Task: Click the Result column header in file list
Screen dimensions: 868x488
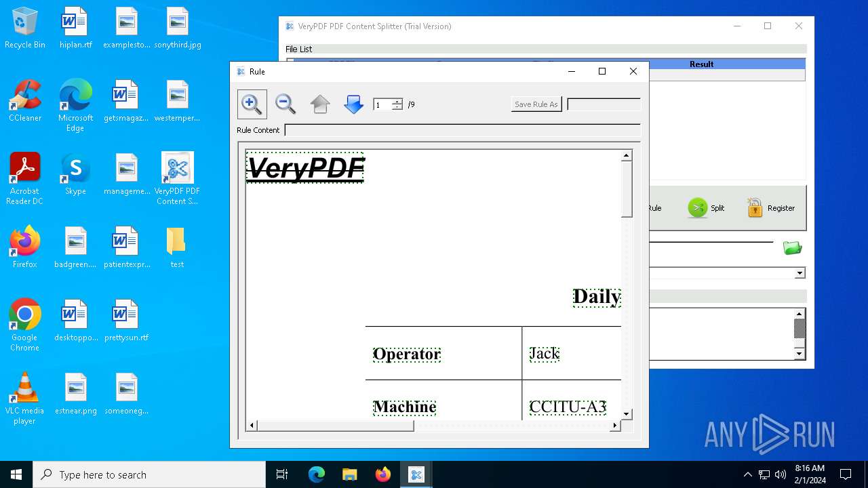Action: [x=701, y=64]
